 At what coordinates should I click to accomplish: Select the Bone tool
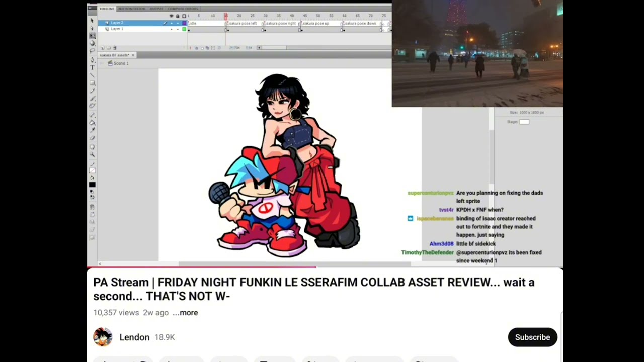(x=93, y=115)
